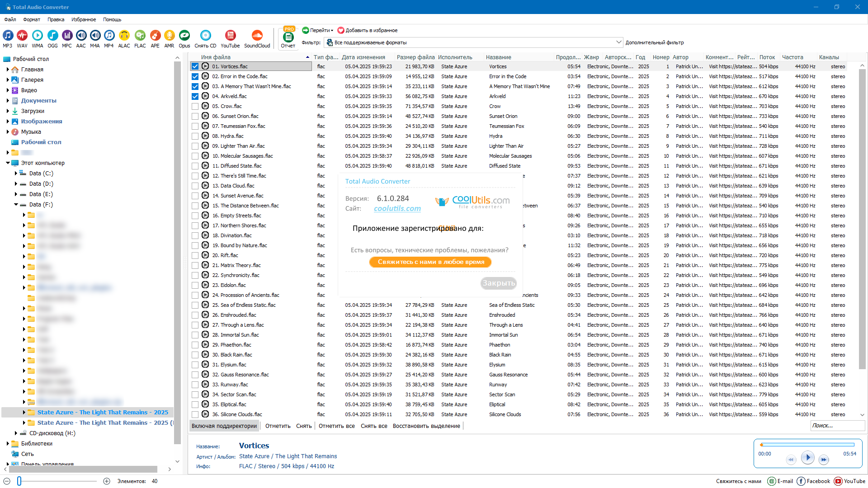This screenshot has height=488, width=868.
Task: Open the Перейти dropdown
Action: [318, 30]
